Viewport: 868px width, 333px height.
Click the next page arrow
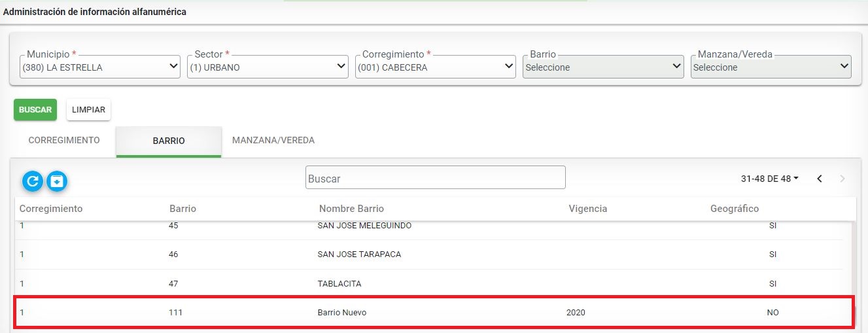point(842,179)
